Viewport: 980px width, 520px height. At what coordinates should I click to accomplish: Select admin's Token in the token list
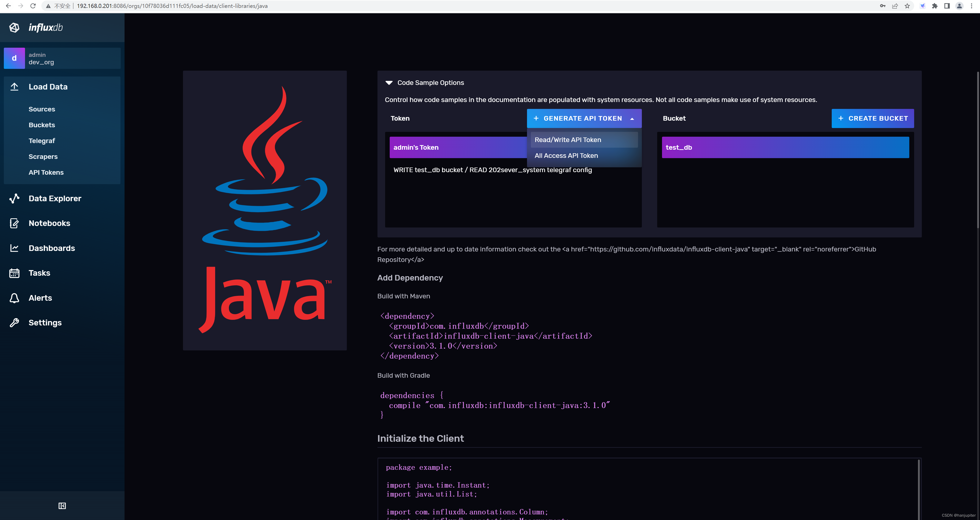[458, 147]
